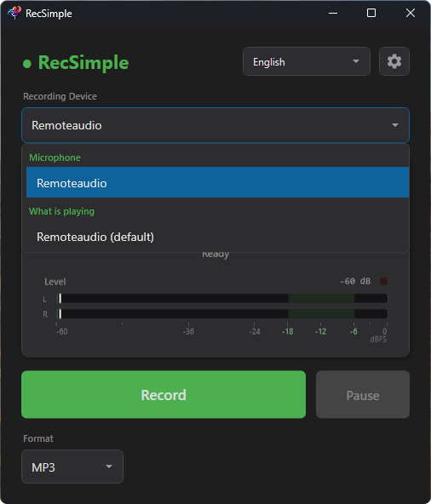Close the RecSimple window
The width and height of the screenshot is (431, 504).
click(x=410, y=13)
